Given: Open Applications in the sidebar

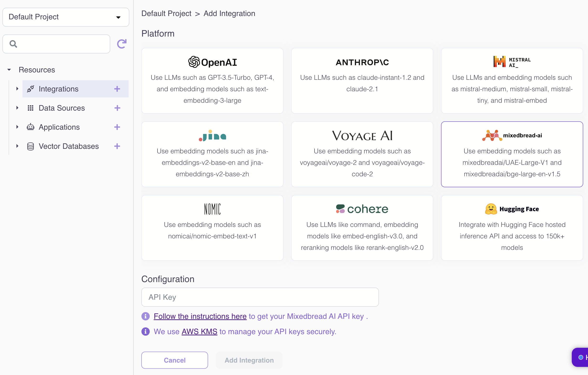Looking at the screenshot, I should click(x=59, y=127).
